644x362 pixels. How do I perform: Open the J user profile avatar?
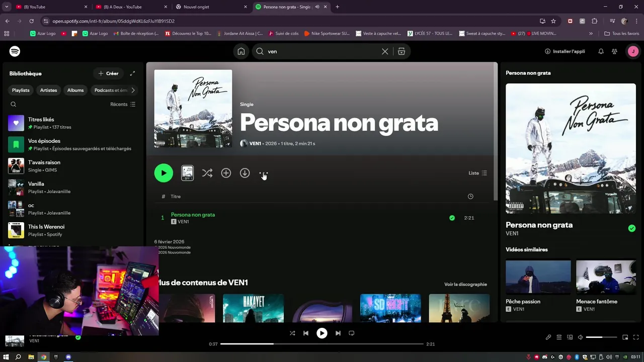pyautogui.click(x=633, y=51)
